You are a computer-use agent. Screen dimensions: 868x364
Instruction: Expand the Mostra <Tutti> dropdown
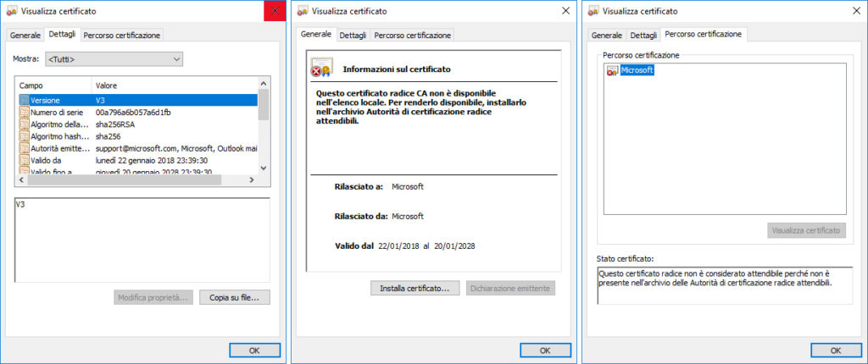tap(114, 59)
